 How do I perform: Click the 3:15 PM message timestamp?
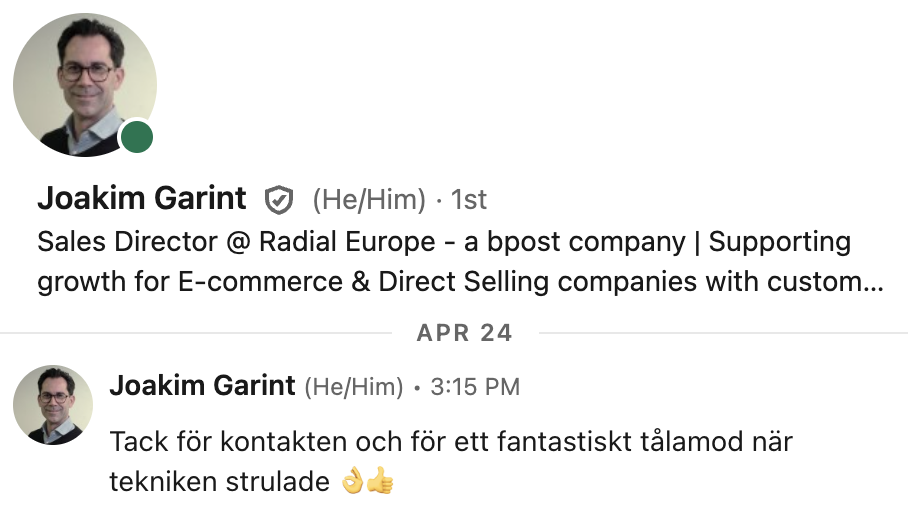475,387
